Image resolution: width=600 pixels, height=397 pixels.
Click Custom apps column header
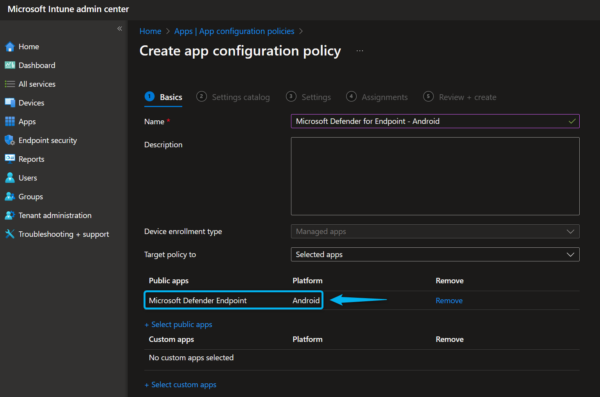171,340
